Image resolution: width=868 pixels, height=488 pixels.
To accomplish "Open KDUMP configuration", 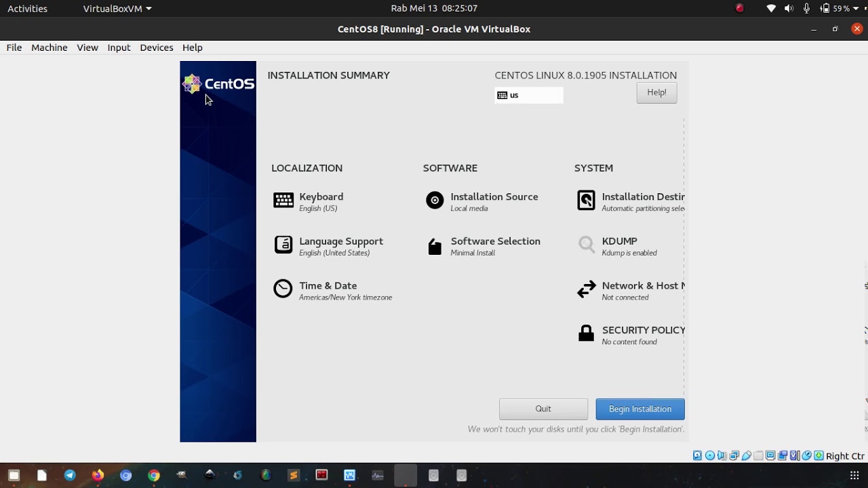I will click(617, 246).
